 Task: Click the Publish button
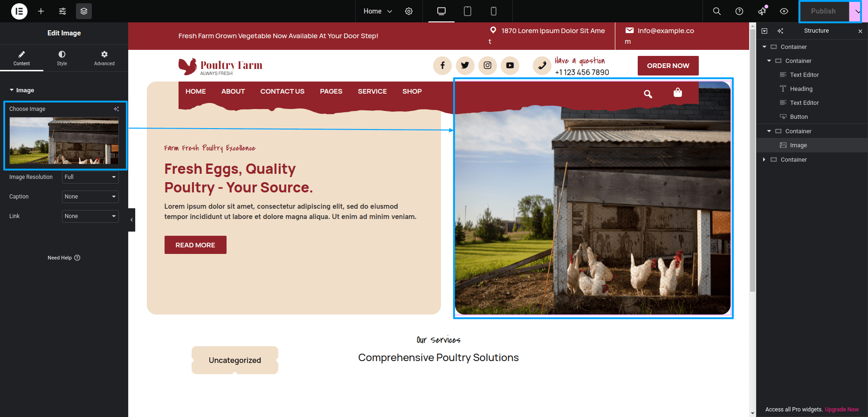coord(823,11)
